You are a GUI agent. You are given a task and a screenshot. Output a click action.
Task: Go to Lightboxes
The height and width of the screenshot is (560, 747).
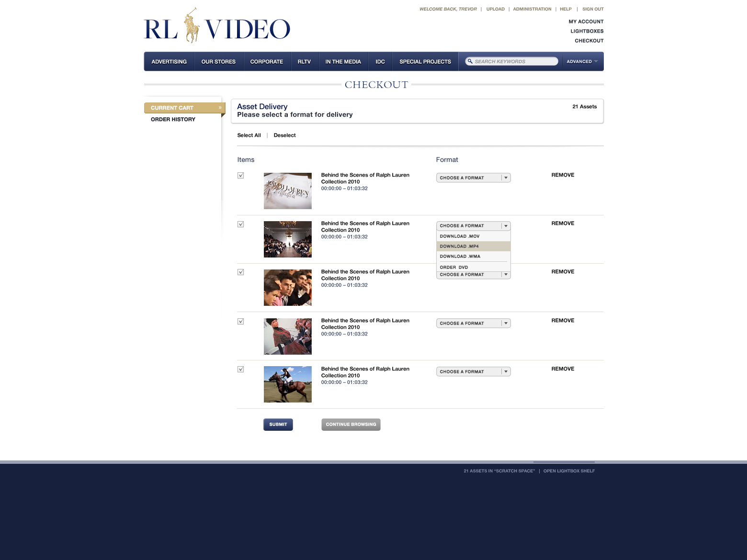(587, 31)
